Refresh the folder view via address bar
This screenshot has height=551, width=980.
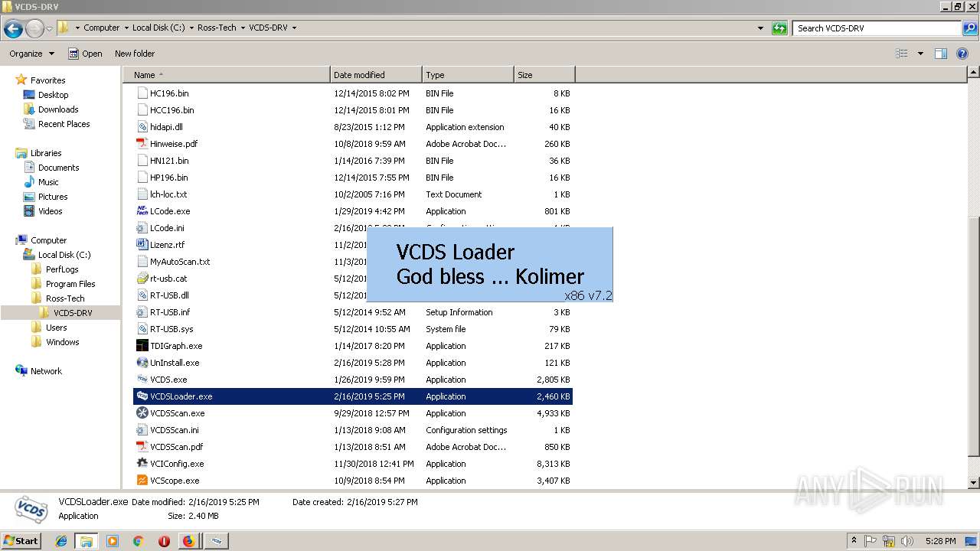779,28
